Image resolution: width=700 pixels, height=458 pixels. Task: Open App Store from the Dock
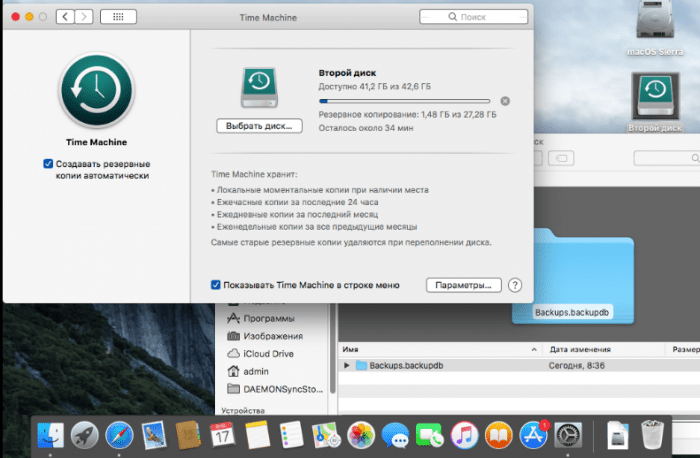click(x=533, y=435)
